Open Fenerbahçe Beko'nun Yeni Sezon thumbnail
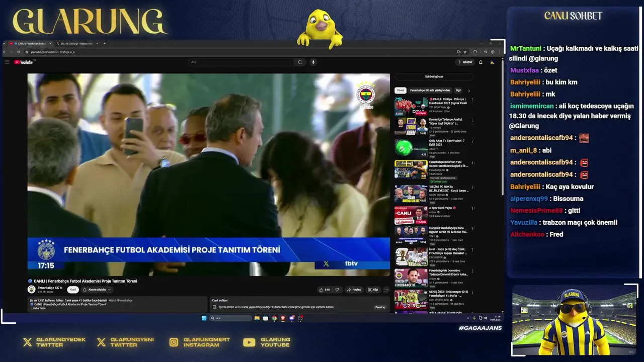Screen dimensions: 644x362 [411, 169]
